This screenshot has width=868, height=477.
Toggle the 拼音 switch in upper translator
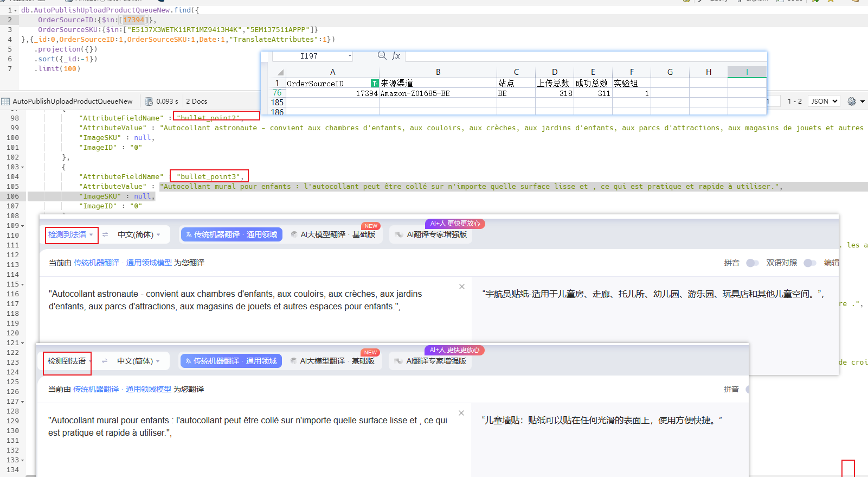click(x=752, y=263)
